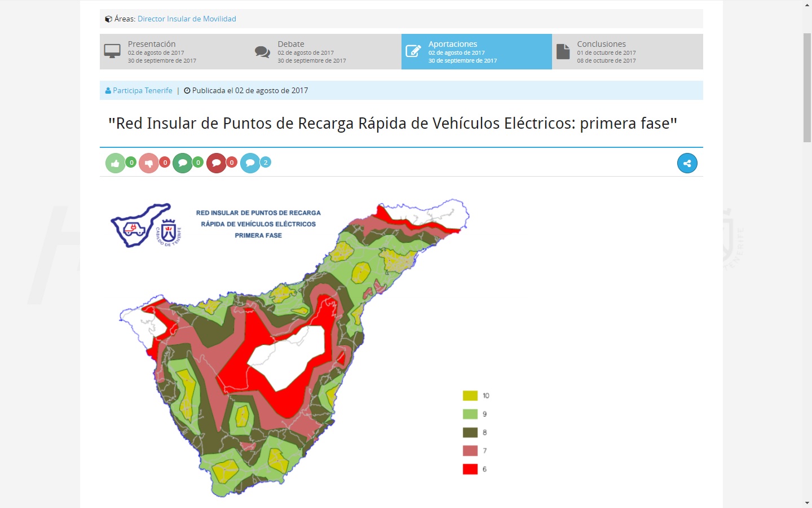Open the green positive comments bubble

click(x=182, y=163)
